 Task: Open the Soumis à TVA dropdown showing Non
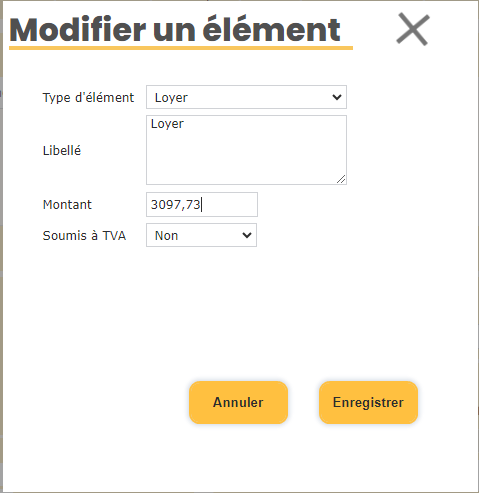[201, 235]
